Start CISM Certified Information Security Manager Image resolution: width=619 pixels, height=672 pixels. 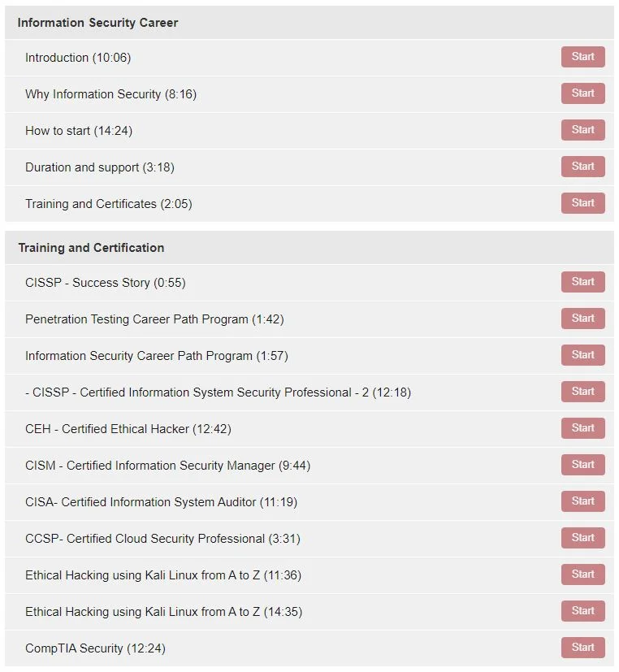582,465
